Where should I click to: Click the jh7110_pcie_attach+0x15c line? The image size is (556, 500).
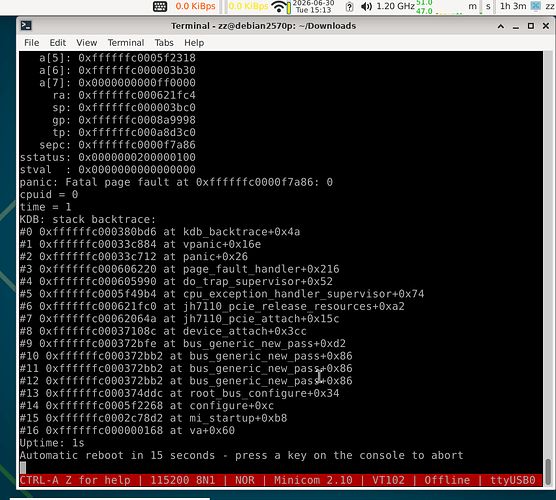(x=180, y=319)
